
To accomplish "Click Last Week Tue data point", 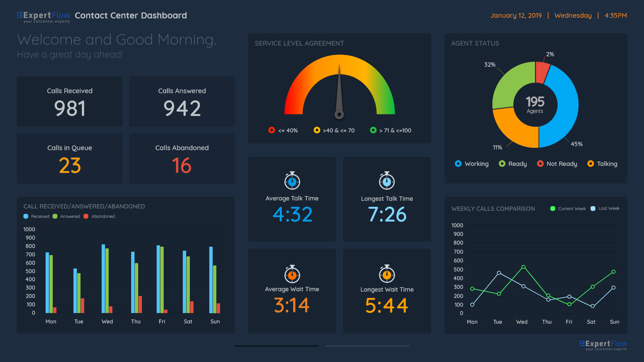I will 499,273.
